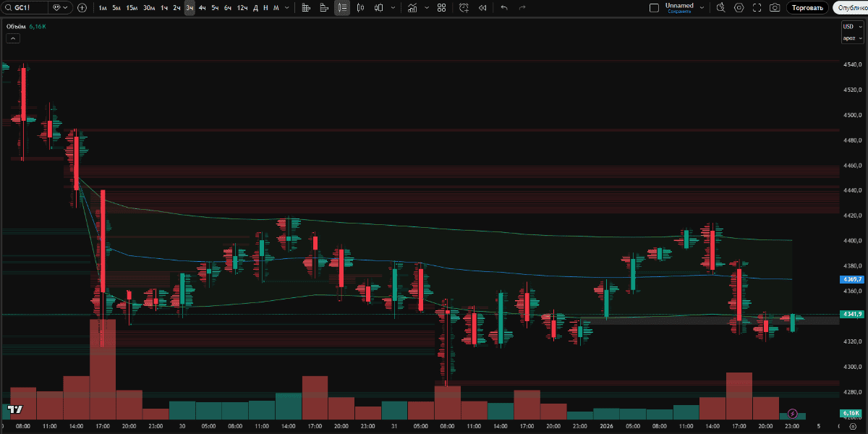Image resolution: width=868 pixels, height=434 pixels.
Task: Select the 15м timeframe
Action: click(x=132, y=8)
